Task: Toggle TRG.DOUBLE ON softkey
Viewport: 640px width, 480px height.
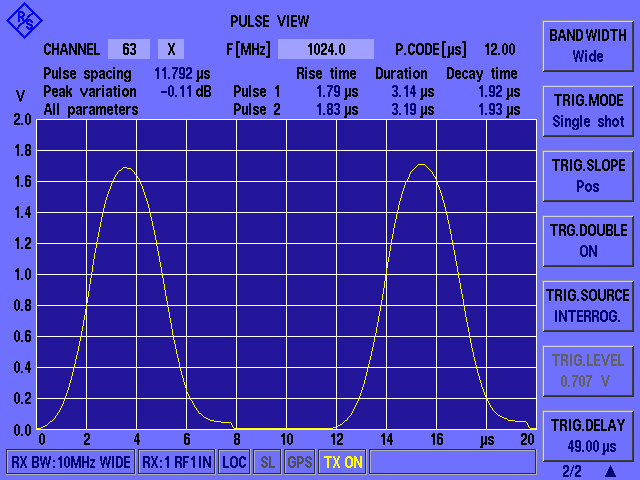Action: (588, 240)
